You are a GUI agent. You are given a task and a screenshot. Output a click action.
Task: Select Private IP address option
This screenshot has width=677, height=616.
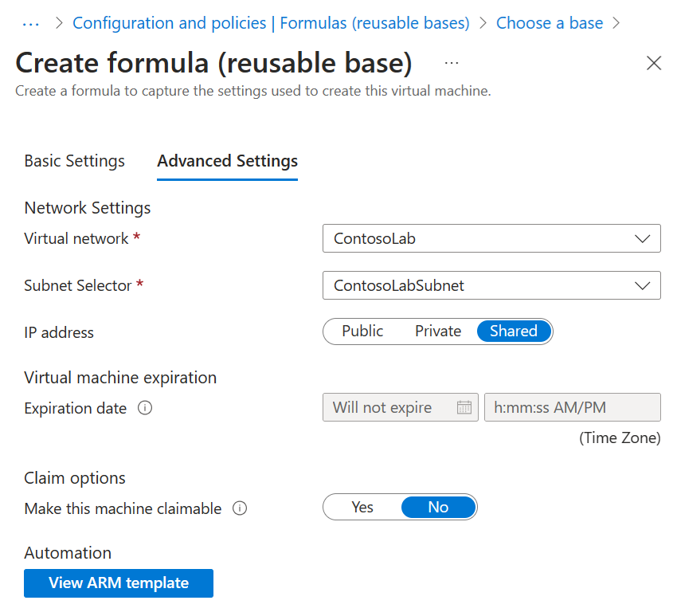(x=438, y=332)
